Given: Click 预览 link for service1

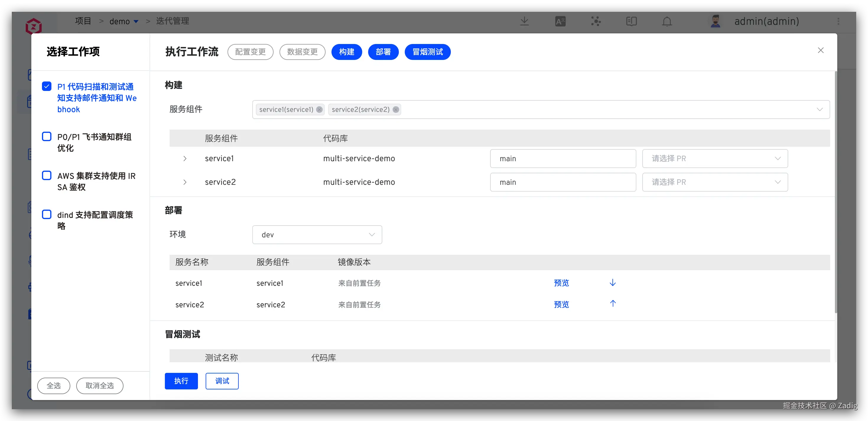Looking at the screenshot, I should click(561, 283).
